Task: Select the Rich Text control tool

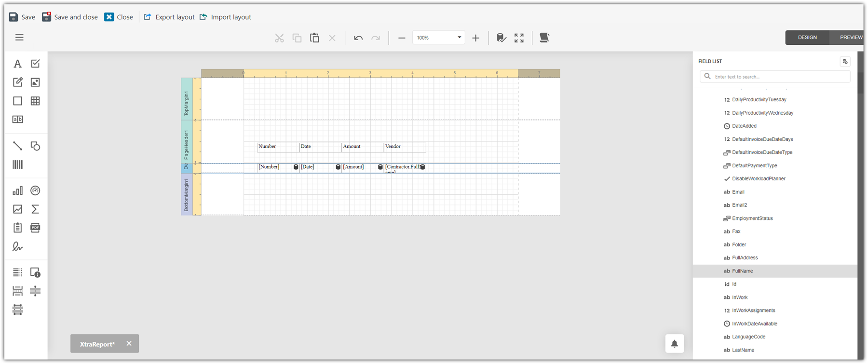Action: 17,82
